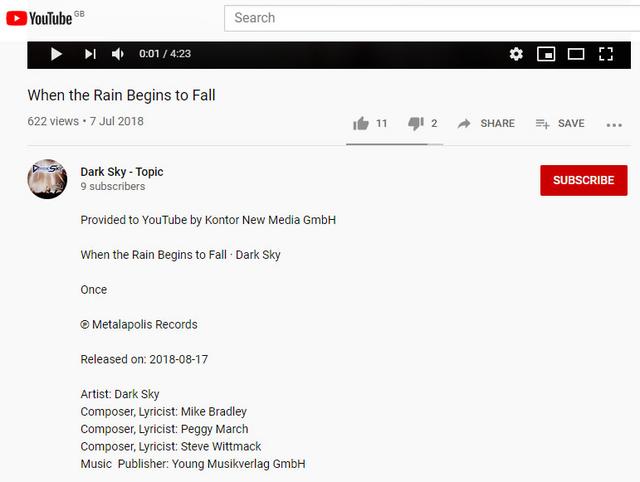Select the album name Once
Viewport: 640px width, 482px height.
(93, 290)
